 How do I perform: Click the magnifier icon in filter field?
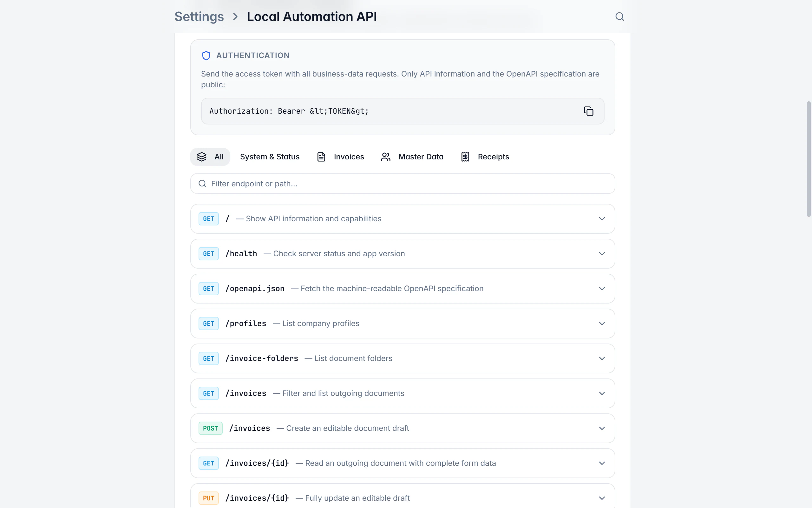tap(202, 184)
